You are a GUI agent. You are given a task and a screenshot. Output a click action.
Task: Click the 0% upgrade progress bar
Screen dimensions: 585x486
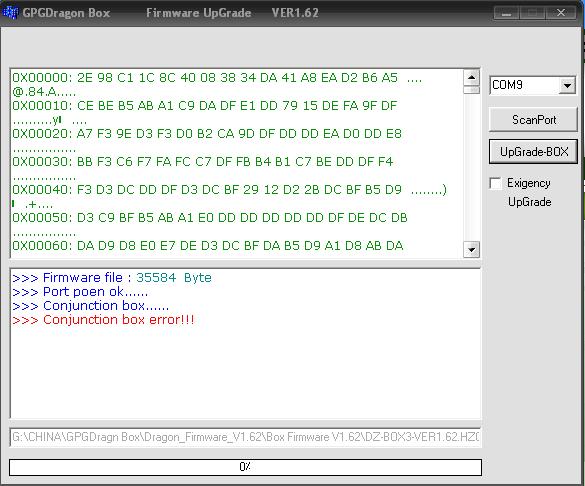tap(245, 467)
